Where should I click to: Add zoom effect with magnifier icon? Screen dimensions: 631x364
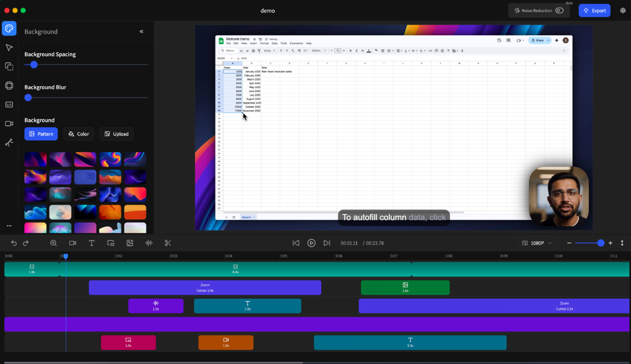tap(54, 243)
